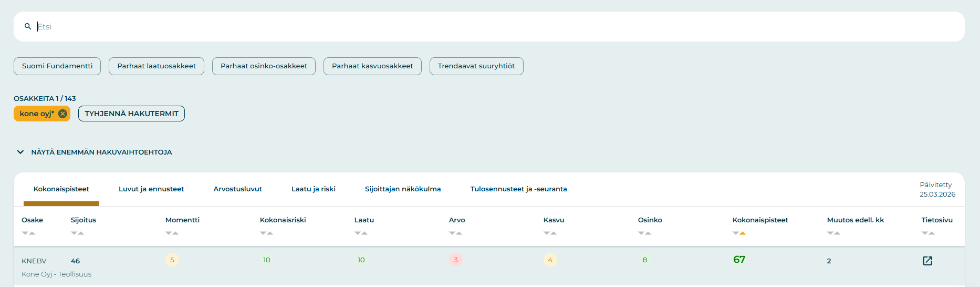980x287 pixels.
Task: Sort by Osake column arrows
Action: pos(28,233)
